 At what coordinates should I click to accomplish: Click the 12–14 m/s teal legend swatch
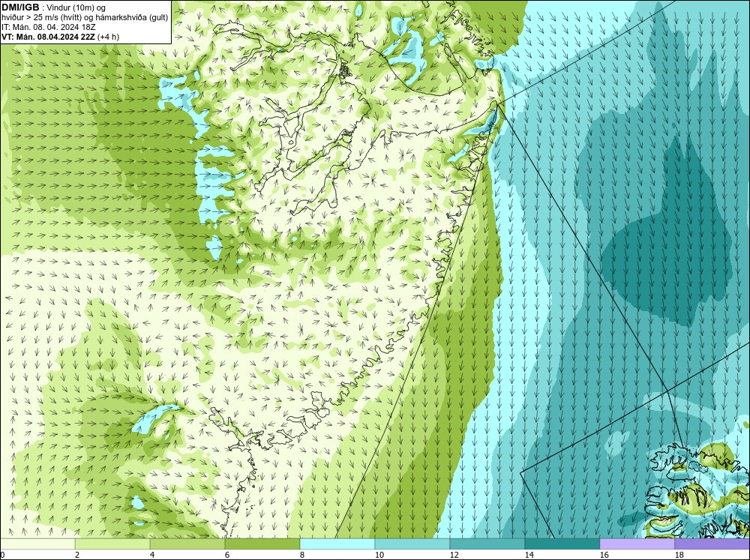point(487,544)
